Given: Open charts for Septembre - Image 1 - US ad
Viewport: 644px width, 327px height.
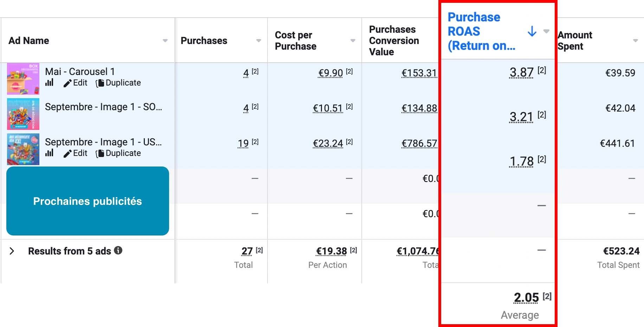Looking at the screenshot, I should click(x=49, y=153).
